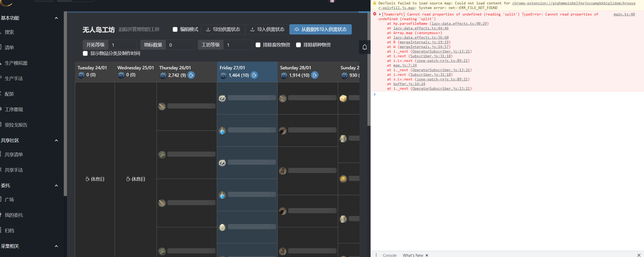
Task: Collapse the 基本功能 sidebar section
Action: (56, 18)
